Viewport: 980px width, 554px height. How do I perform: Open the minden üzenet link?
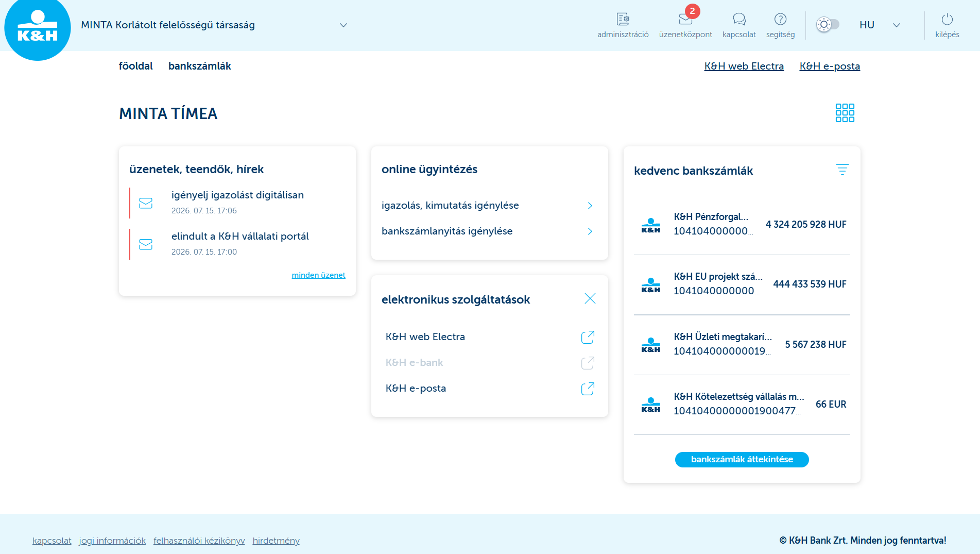click(x=318, y=275)
